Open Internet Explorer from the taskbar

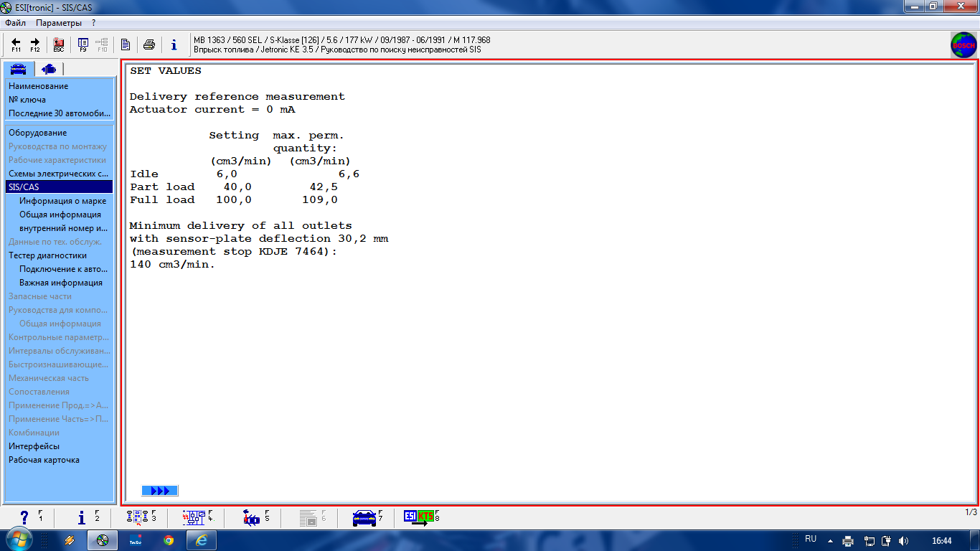202,540
